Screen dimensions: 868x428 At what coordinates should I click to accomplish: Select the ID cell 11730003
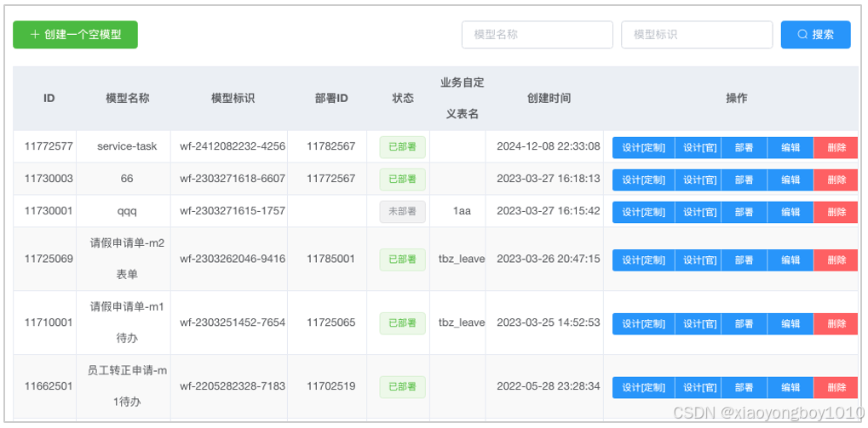49,179
